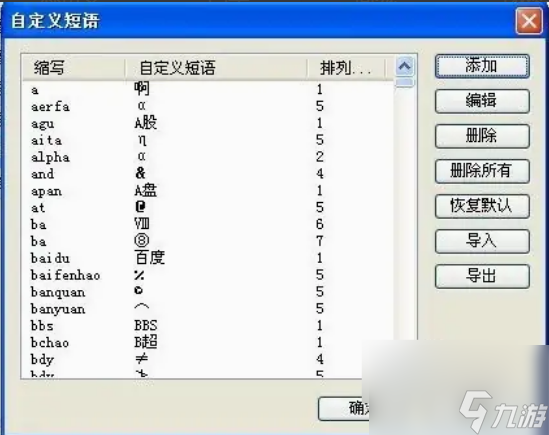The width and height of the screenshot is (549, 435).
Task: Select the "banyuan" row
Action: pyautogui.click(x=208, y=309)
